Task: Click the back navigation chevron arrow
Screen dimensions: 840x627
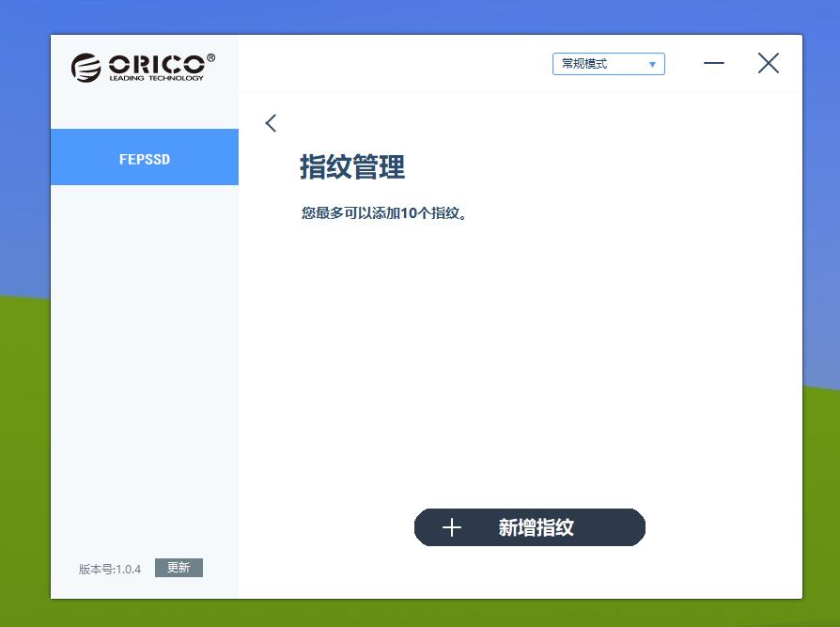Action: point(271,123)
